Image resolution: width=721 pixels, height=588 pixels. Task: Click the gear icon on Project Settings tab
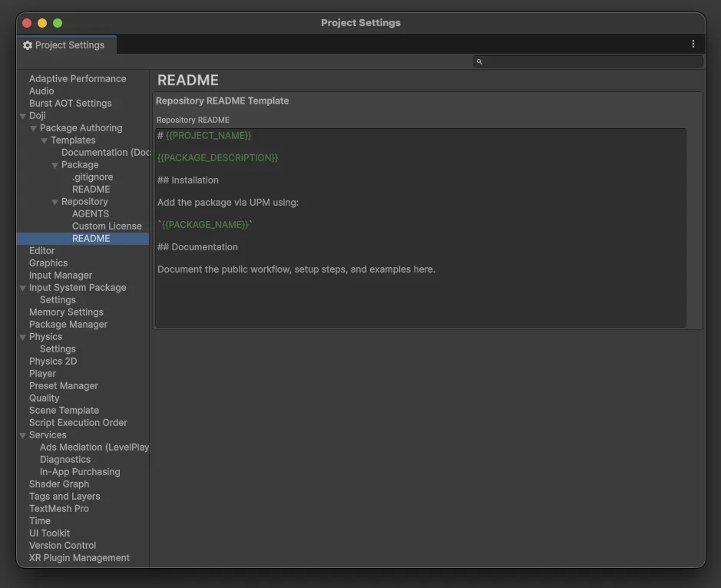click(28, 45)
